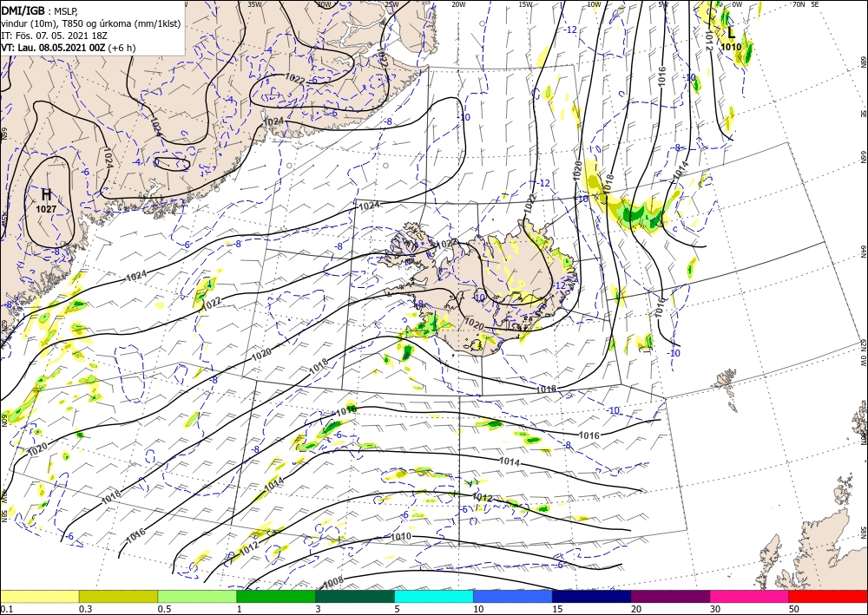Viewport: 868px width, 615px height.
Task: Click the olive 0.3–0.5 legend swatch
Action: click(118, 596)
